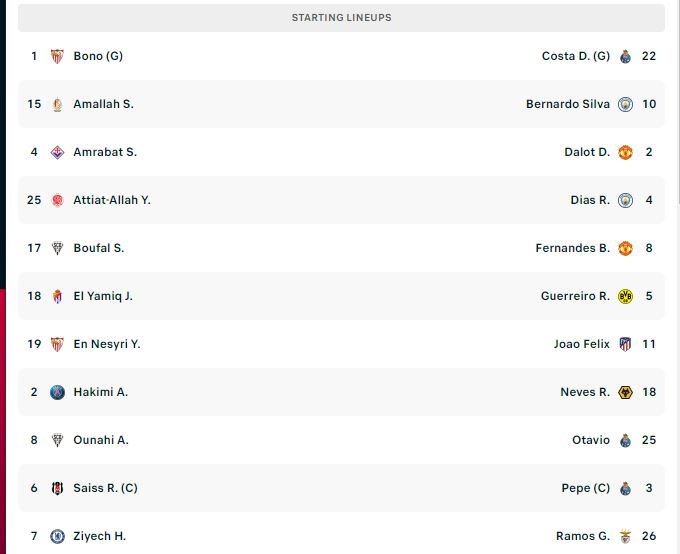Select Attiat-Allah Y. player name

(x=112, y=200)
